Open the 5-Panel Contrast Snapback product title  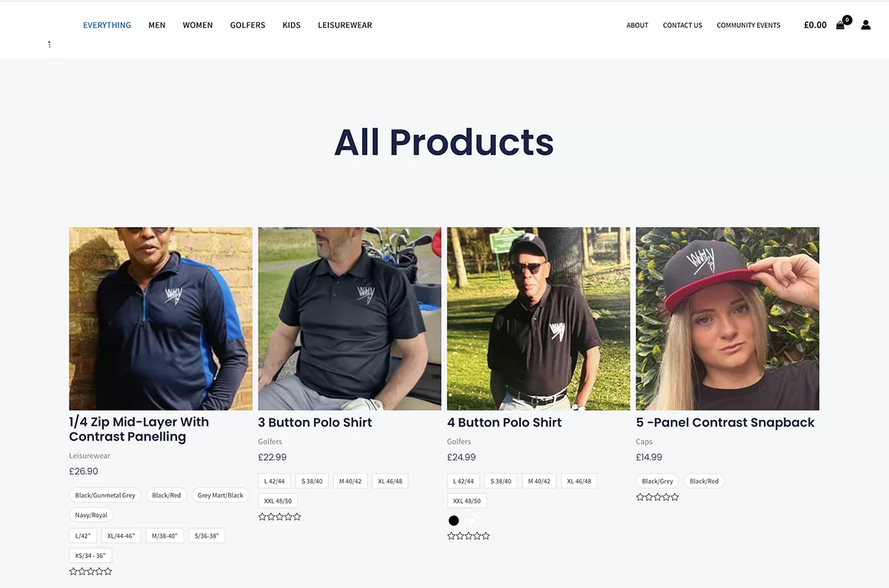(x=725, y=423)
